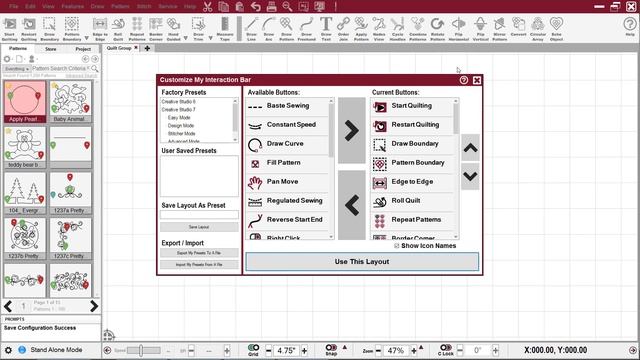Click the undo arrow icon in title bar
Screen dimensions: 640x360
coord(256,7)
